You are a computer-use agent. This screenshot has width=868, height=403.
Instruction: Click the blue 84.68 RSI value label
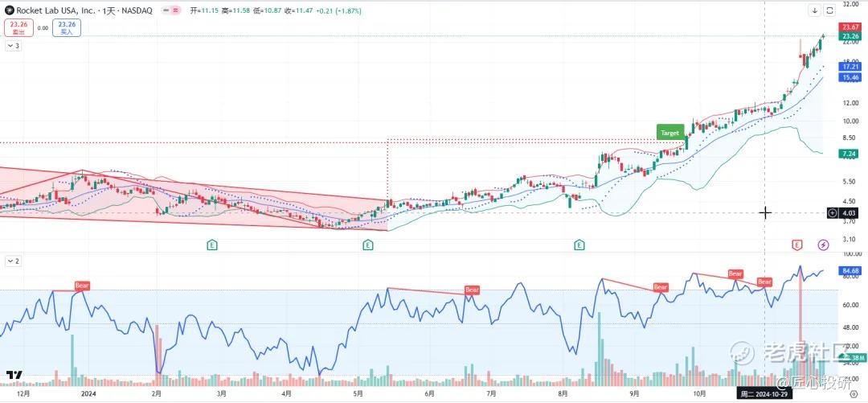(850, 270)
